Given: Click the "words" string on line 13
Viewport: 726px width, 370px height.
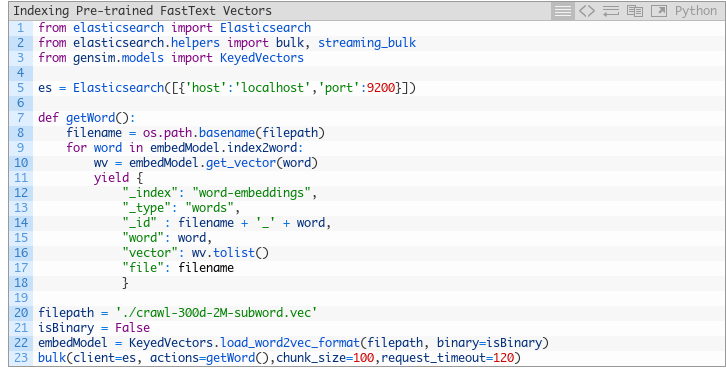Looking at the screenshot, I should click(x=209, y=207).
